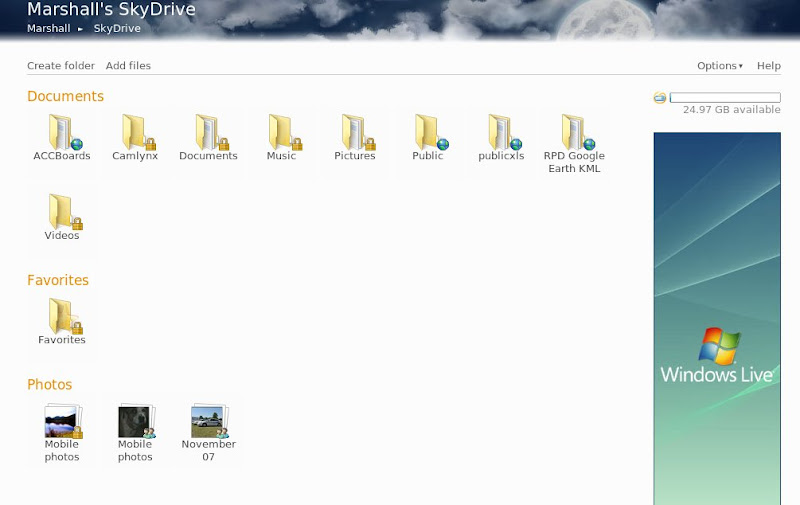Open the Videos folder icon

coord(65,212)
